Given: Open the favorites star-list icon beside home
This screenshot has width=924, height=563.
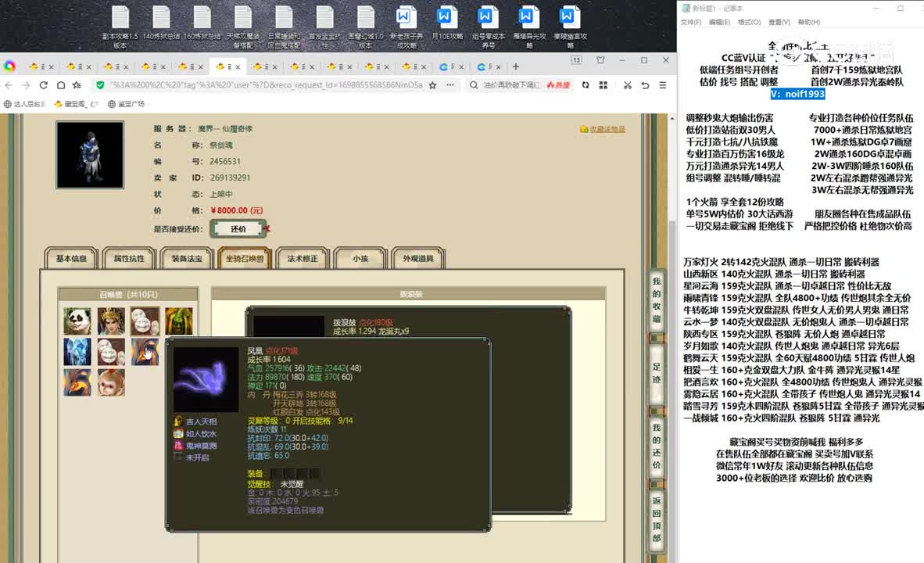Looking at the screenshot, I should click(77, 85).
